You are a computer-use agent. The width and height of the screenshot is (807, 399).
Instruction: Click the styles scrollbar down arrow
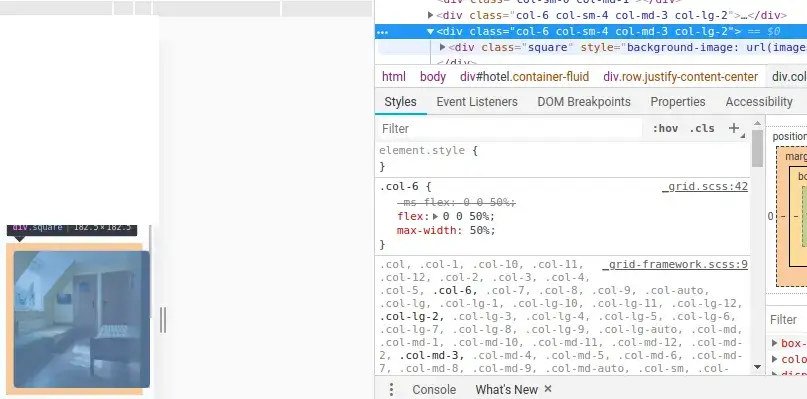pos(757,367)
